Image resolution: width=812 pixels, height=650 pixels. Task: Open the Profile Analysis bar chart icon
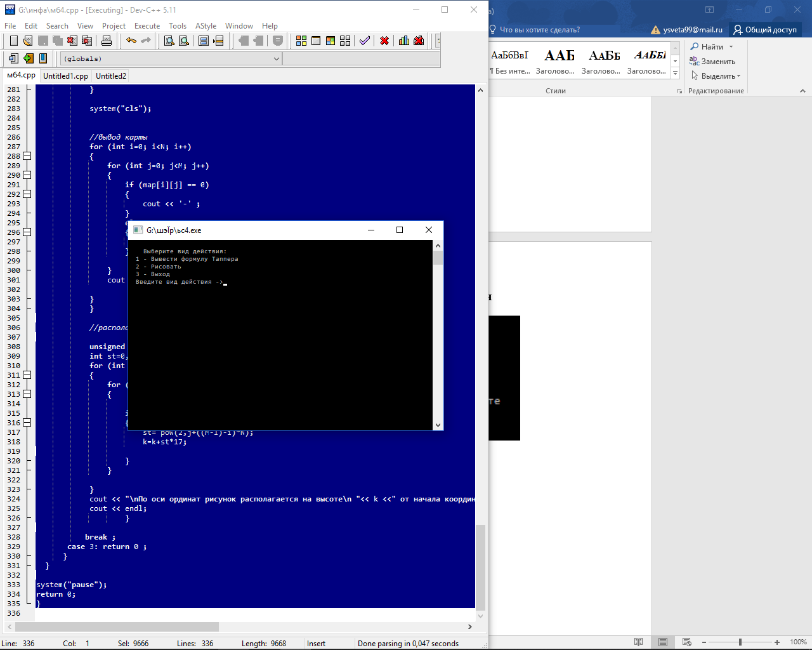pyautogui.click(x=403, y=41)
